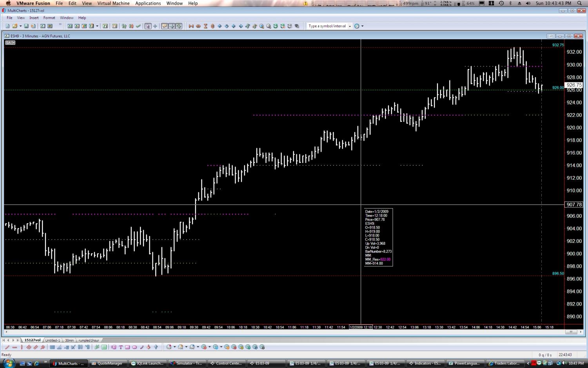Save the workspace with the floppy disk icon
Viewport: 588px width, 368px height.
pos(26,26)
